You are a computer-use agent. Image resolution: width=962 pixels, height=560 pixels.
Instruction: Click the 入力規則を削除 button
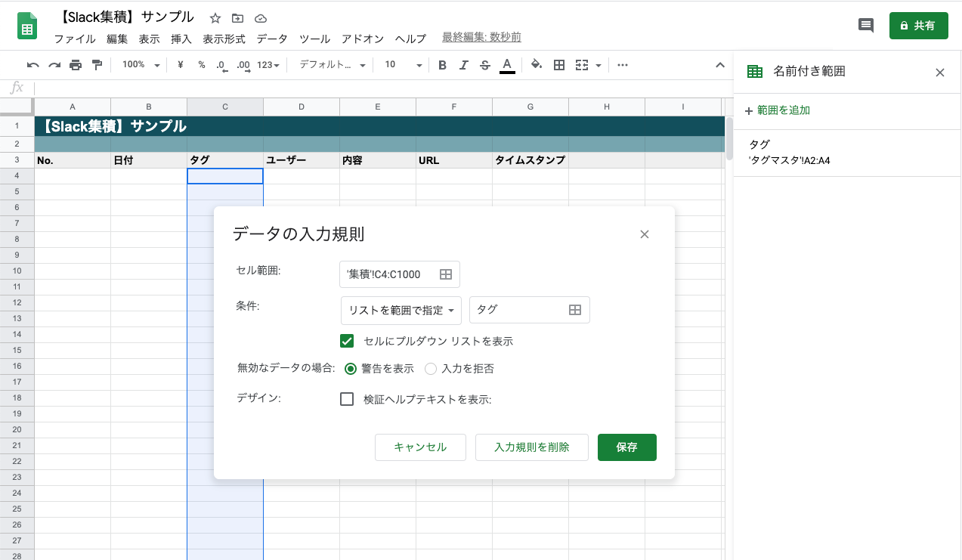532,447
